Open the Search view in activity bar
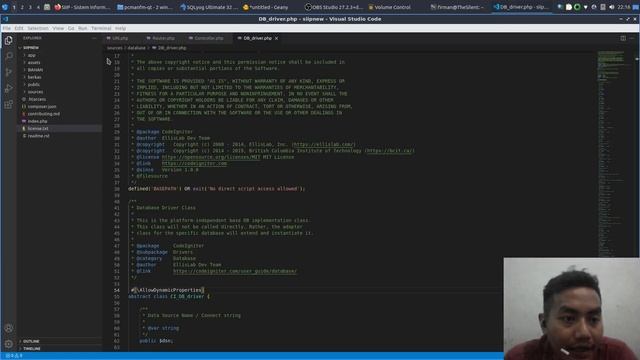This screenshot has height=360, width=640. [x=9, y=56]
